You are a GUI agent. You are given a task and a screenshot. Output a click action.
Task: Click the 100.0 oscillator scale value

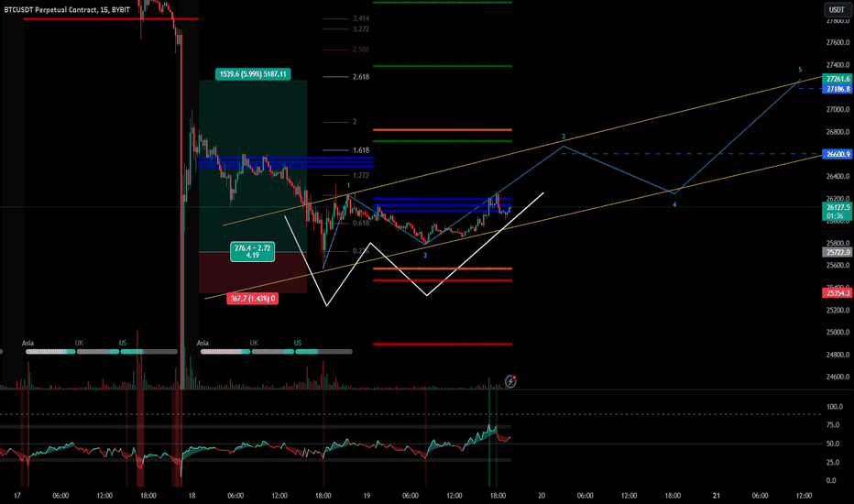[x=835, y=407]
